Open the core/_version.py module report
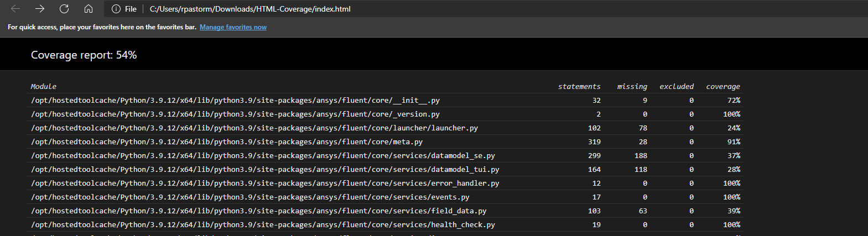This screenshot has width=868, height=236. point(235,114)
